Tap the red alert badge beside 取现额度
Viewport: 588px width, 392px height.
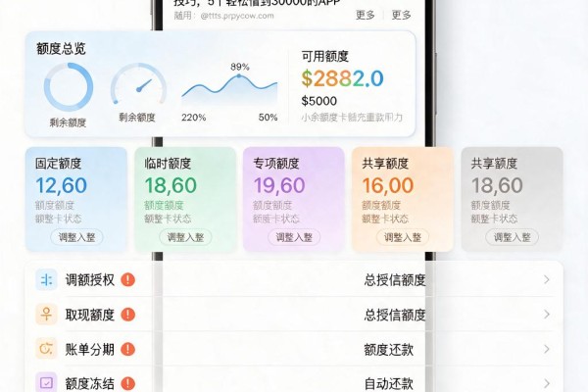click(x=127, y=315)
